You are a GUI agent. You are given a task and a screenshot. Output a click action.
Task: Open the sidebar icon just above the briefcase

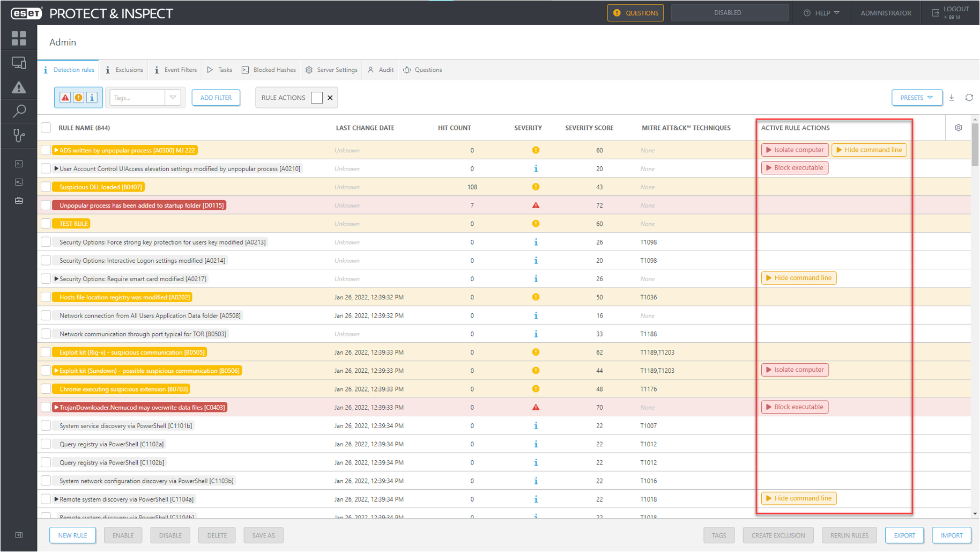point(19,182)
